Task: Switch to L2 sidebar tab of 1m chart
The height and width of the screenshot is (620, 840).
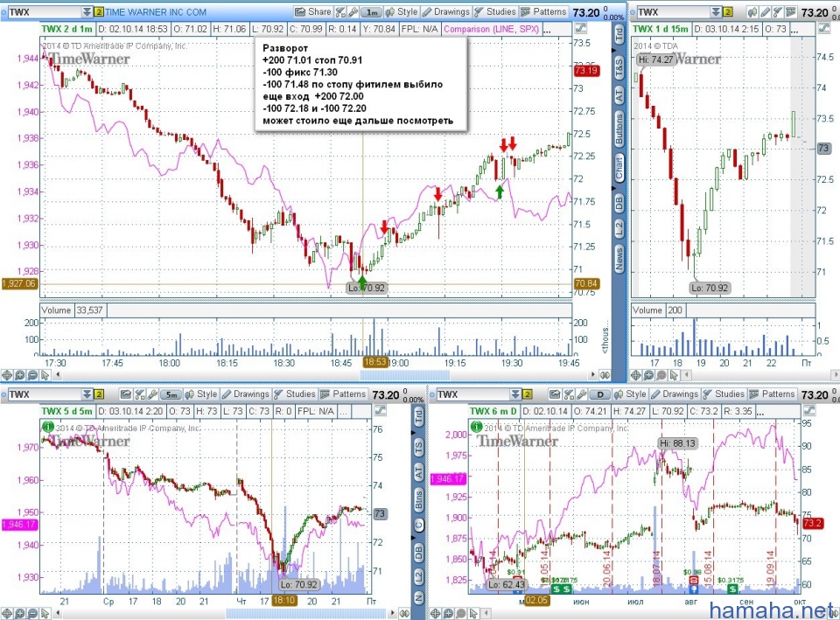Action: [x=619, y=228]
